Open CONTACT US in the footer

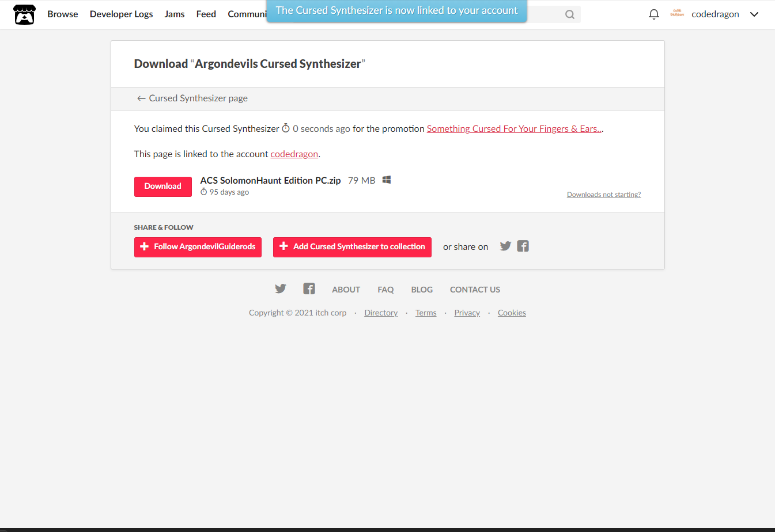pos(475,290)
